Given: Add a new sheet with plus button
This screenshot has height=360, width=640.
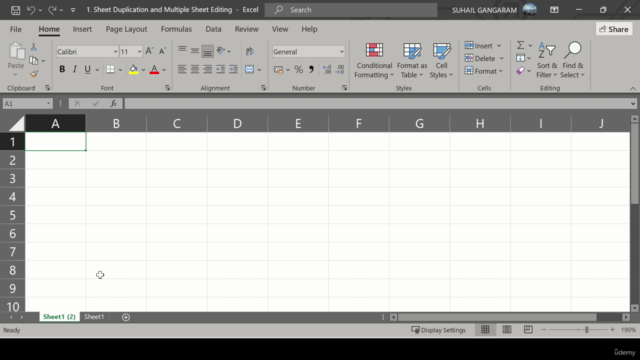Looking at the screenshot, I should click(126, 317).
